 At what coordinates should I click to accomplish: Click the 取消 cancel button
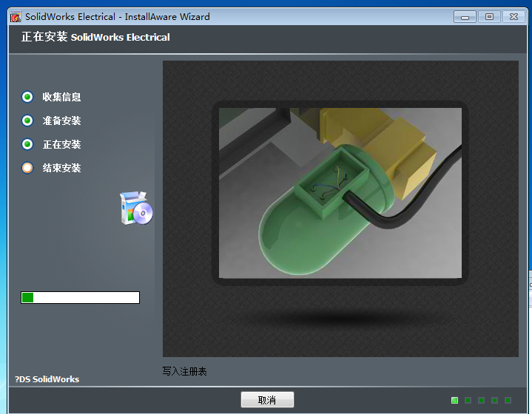(267, 400)
